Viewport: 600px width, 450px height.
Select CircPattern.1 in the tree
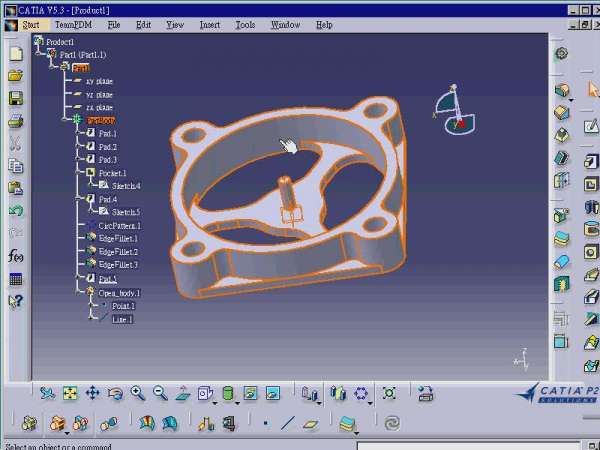[119, 226]
